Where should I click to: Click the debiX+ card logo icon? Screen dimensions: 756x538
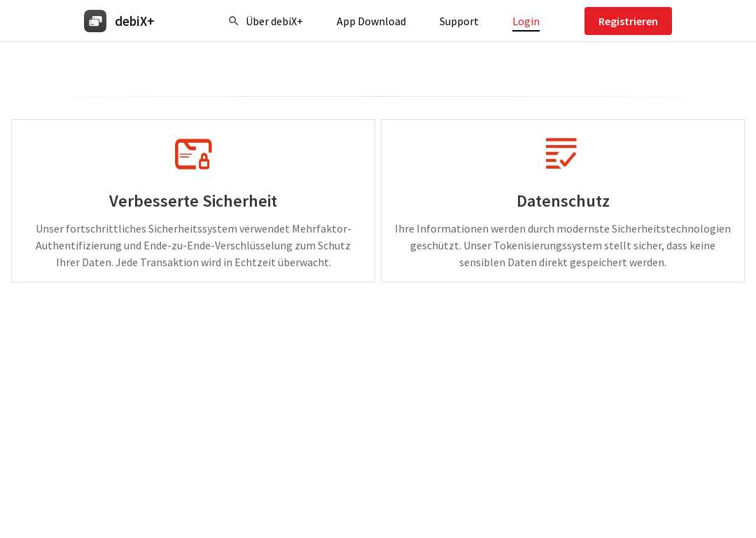pos(95,21)
